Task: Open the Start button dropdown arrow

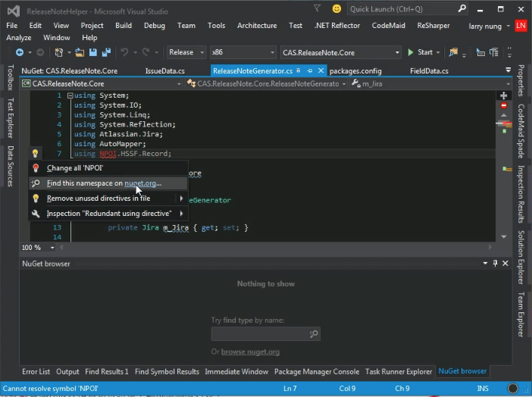Action: click(438, 52)
